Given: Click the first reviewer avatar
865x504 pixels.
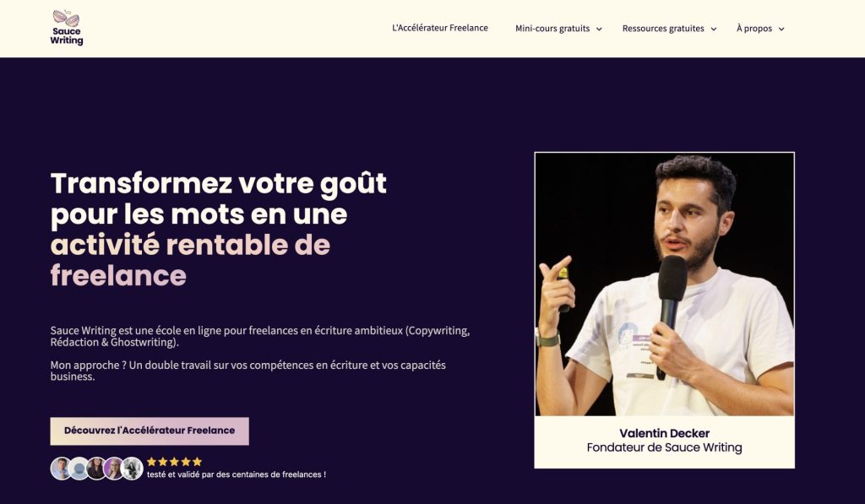Looking at the screenshot, I should 61,469.
